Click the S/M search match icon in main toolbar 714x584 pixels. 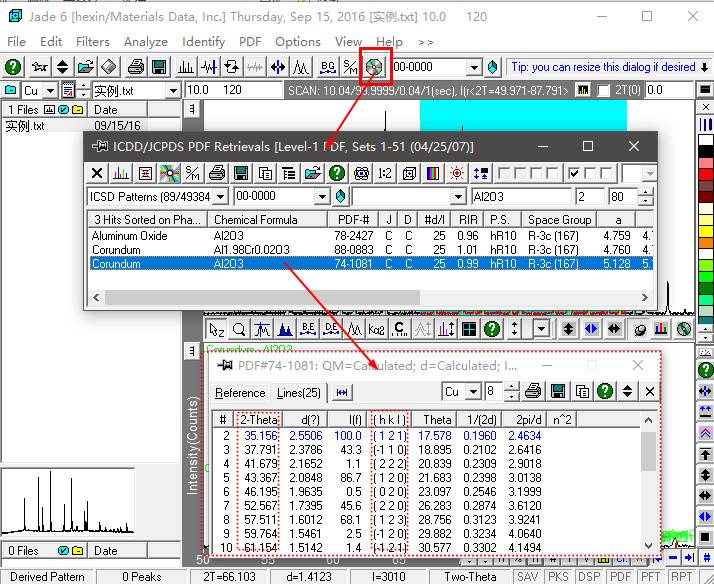(x=350, y=67)
